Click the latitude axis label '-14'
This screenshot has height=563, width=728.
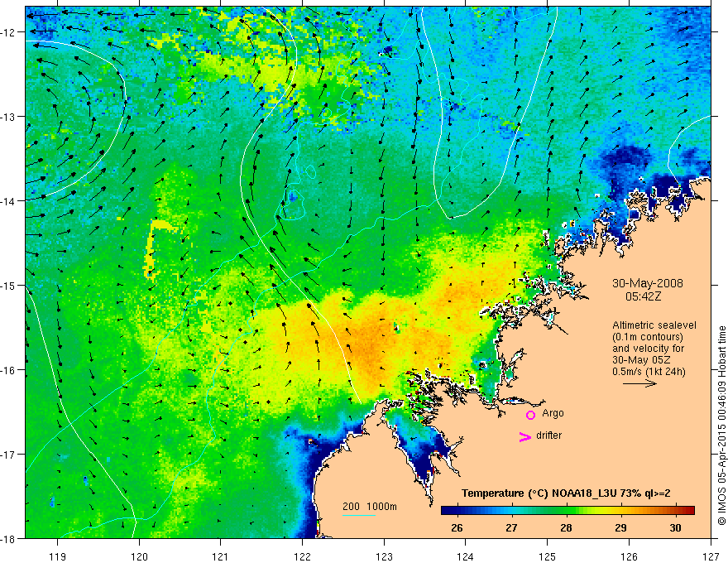click(x=9, y=201)
